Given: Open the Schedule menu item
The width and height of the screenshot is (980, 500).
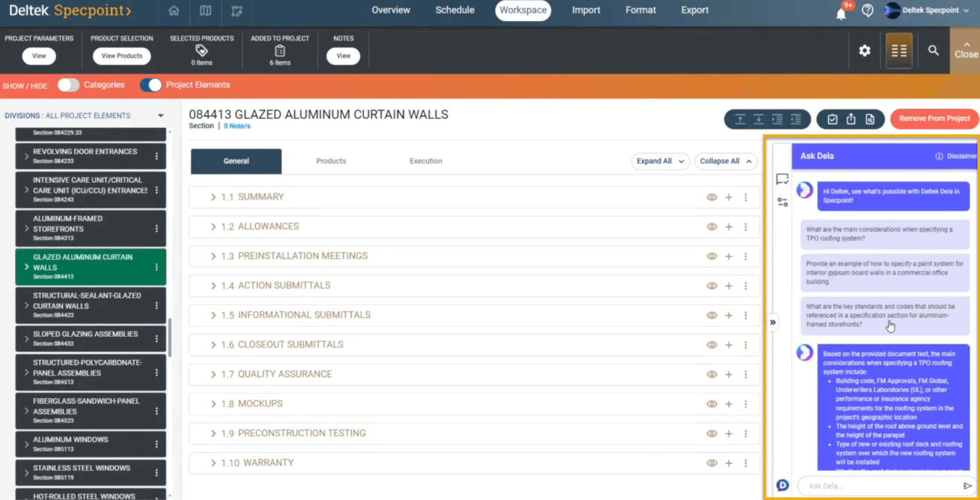Looking at the screenshot, I should (x=455, y=10).
